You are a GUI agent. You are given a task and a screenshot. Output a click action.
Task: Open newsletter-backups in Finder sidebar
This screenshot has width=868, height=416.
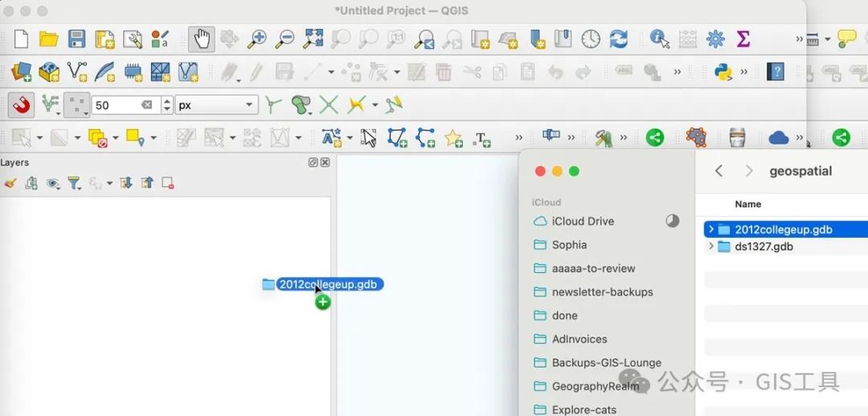click(593, 292)
